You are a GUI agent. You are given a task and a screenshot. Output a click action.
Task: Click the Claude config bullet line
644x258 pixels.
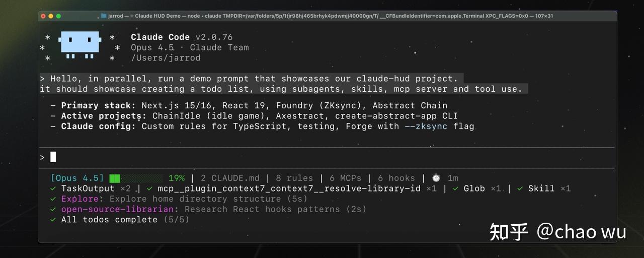point(262,126)
